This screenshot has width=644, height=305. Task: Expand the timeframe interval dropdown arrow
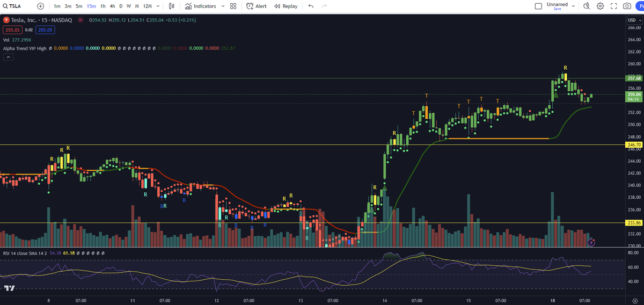[158, 6]
